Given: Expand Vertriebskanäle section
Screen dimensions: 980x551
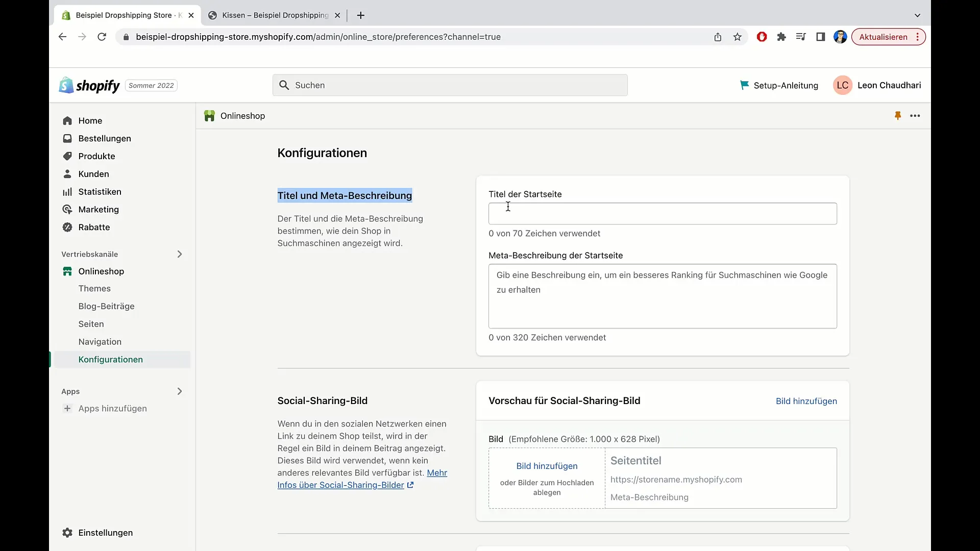Looking at the screenshot, I should pos(179,254).
